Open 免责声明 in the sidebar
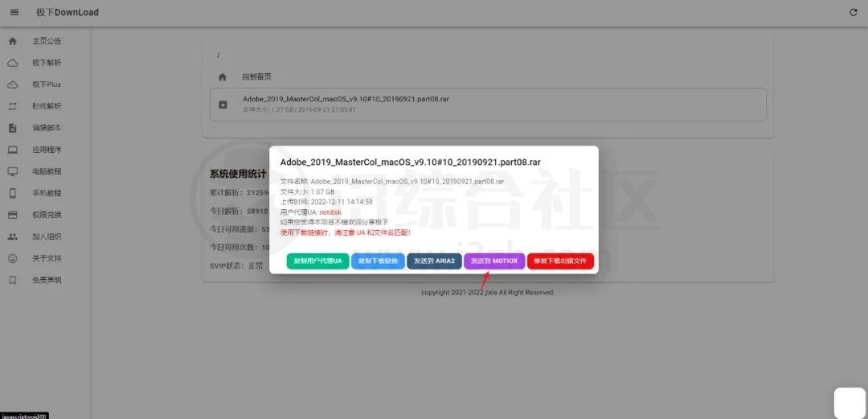Viewport: 868px width, 419px height. [47, 281]
